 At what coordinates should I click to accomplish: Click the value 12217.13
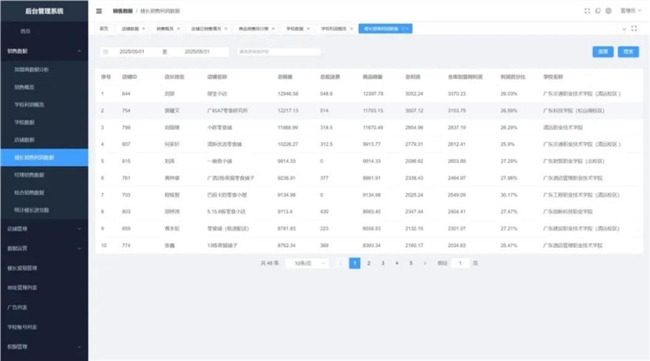(x=288, y=111)
